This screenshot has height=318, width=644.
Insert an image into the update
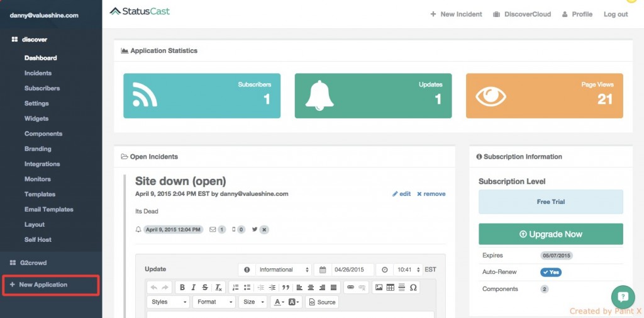379,287
